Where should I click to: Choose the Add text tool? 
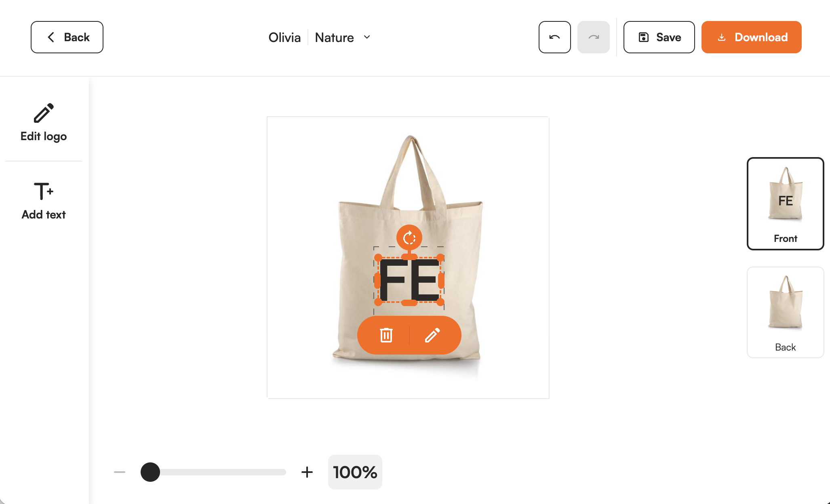[44, 201]
